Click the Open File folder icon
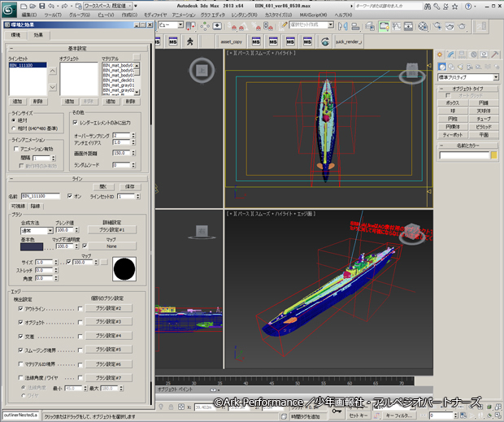Viewport: 504px width, 422px height. (33, 7)
